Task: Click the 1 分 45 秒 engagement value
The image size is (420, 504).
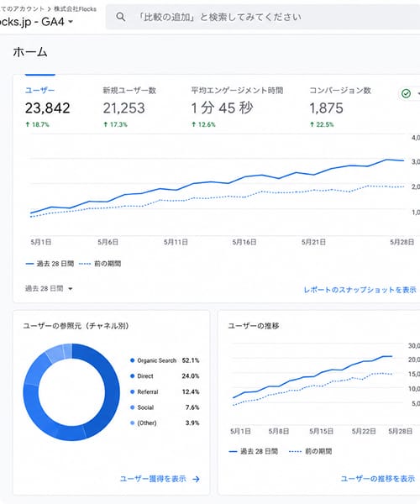Action: 222,108
